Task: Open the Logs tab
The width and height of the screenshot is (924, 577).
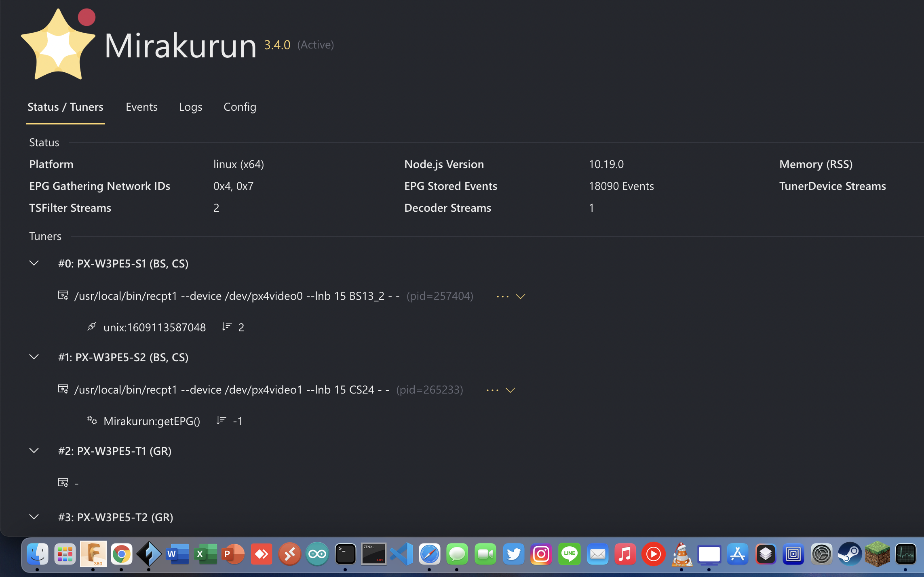Action: tap(190, 107)
